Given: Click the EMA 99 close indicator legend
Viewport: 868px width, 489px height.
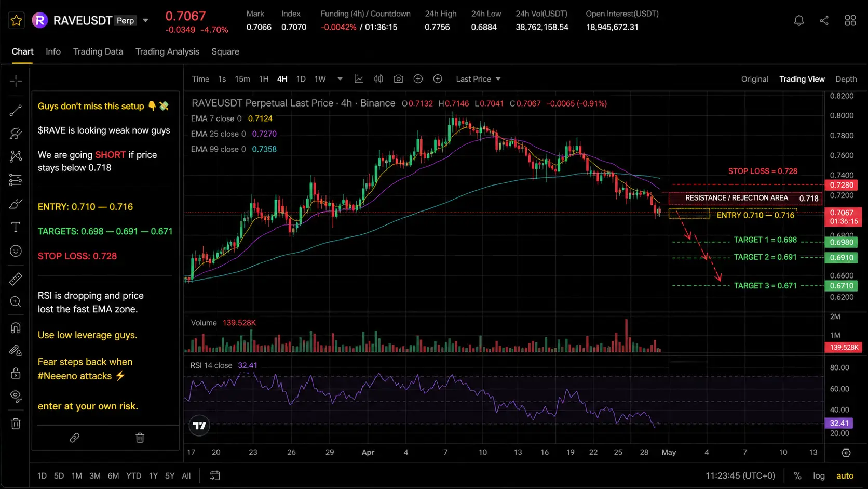Looking at the screenshot, I should 234,149.
